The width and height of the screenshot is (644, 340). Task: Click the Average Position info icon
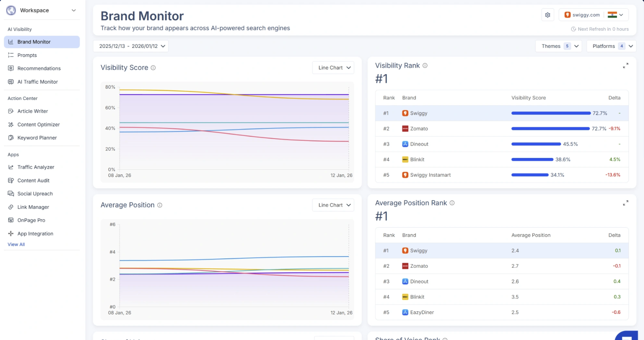160,205
